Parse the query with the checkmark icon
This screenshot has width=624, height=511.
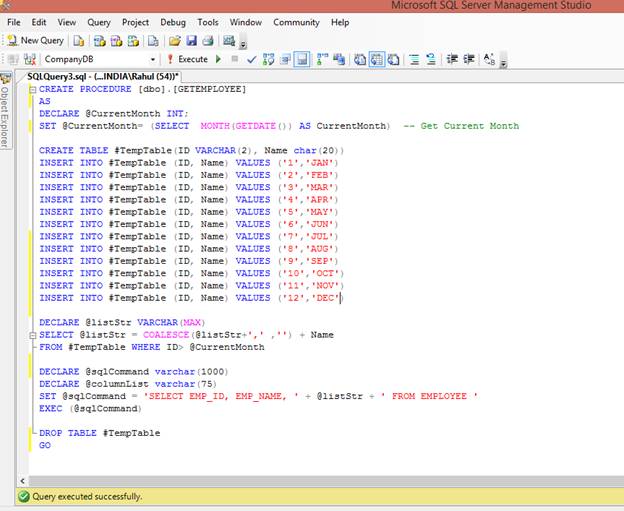click(251, 59)
